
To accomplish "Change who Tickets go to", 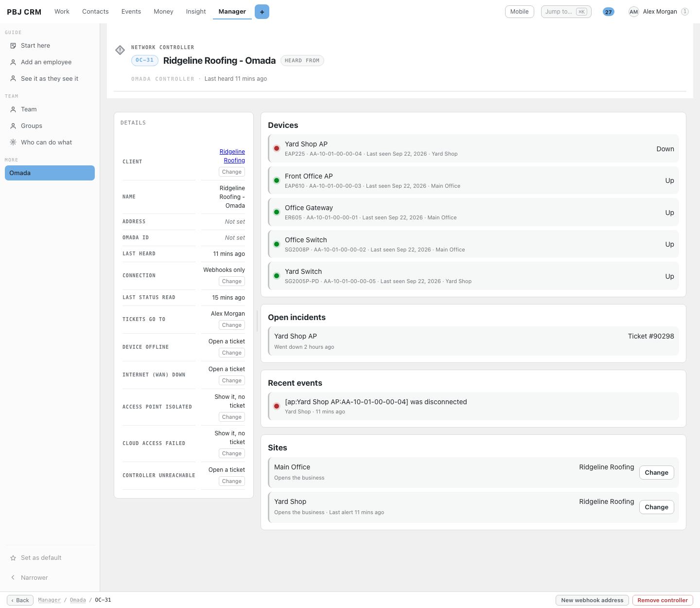I will click(232, 325).
